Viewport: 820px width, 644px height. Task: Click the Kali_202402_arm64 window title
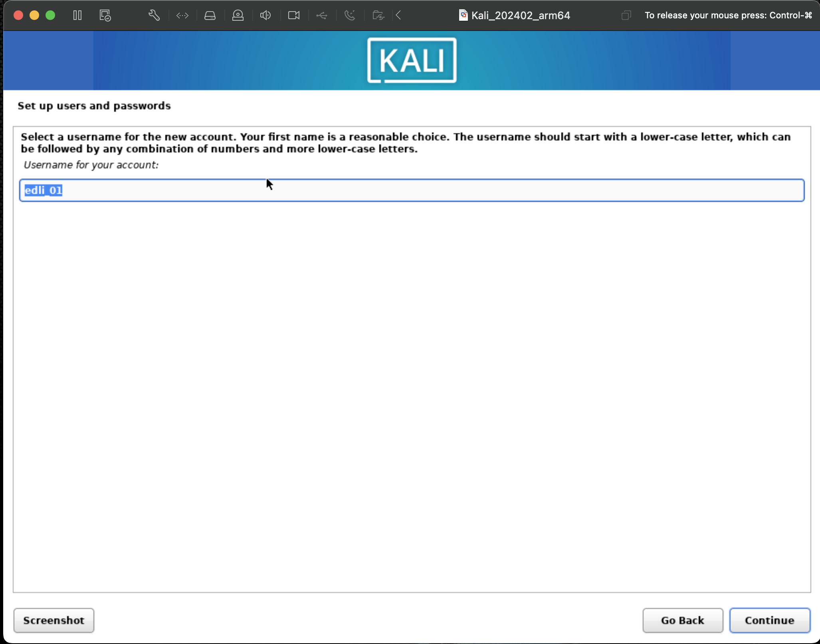(521, 16)
